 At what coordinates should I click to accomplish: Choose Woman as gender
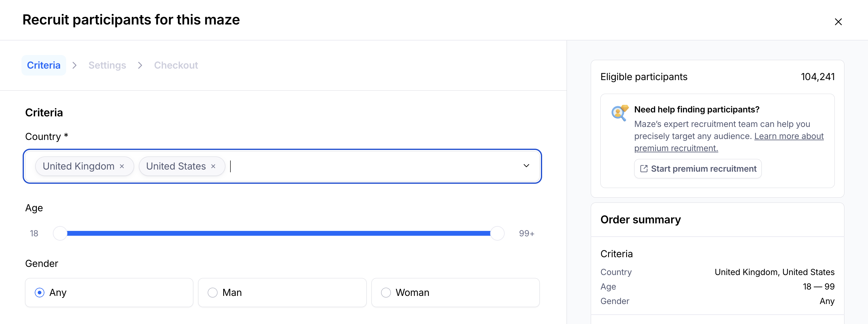[386, 292]
